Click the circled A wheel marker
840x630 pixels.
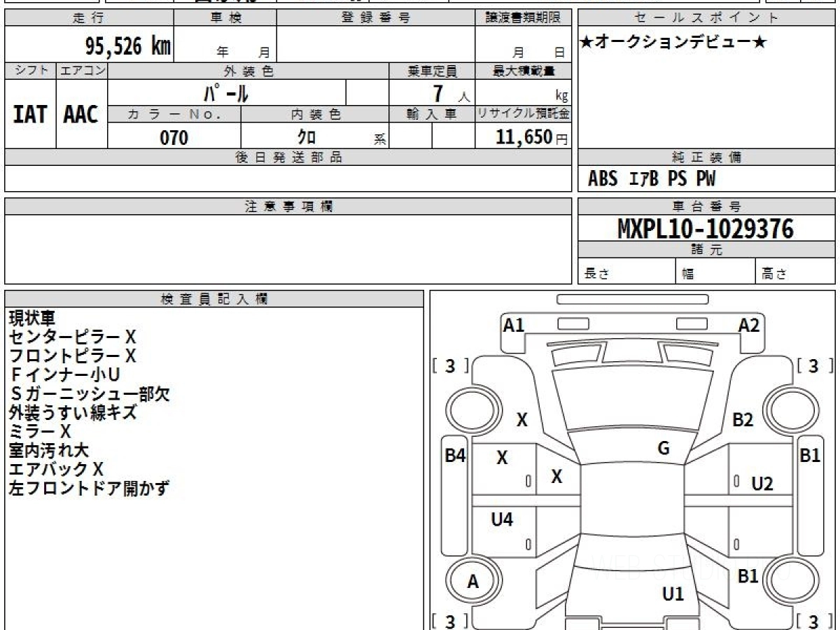[x=473, y=582]
